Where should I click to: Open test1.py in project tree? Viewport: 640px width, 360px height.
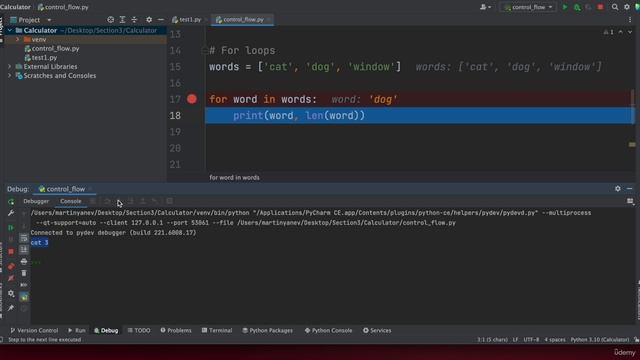[x=44, y=58]
